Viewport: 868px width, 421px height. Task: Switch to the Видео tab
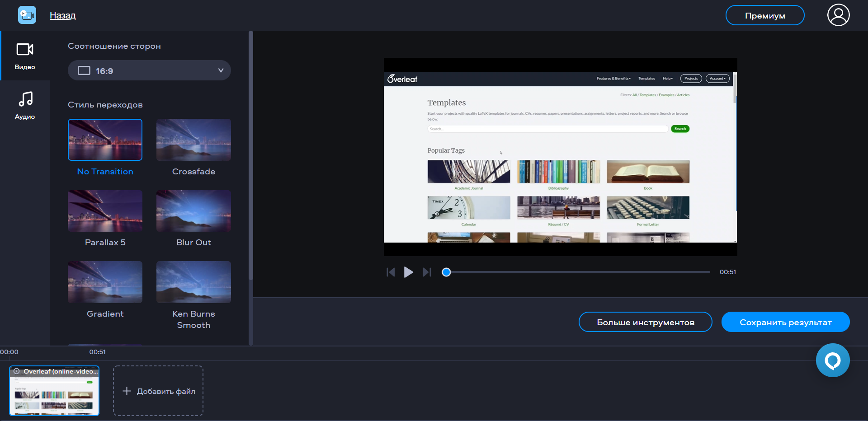point(25,56)
